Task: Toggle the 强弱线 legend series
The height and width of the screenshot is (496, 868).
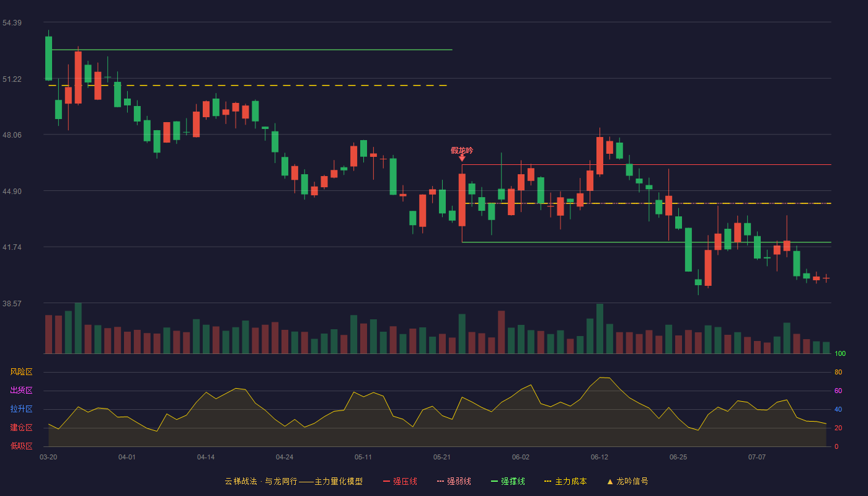Action: [454, 481]
